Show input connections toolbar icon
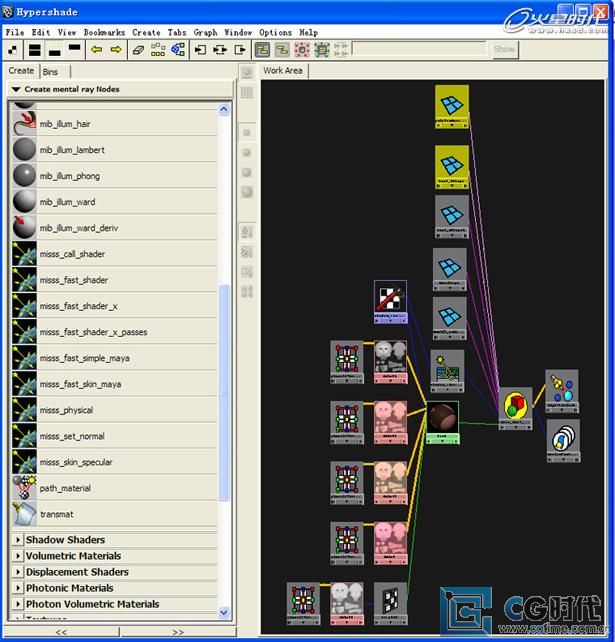Image resolution: width=615 pixels, height=642 pixels. pos(200,50)
